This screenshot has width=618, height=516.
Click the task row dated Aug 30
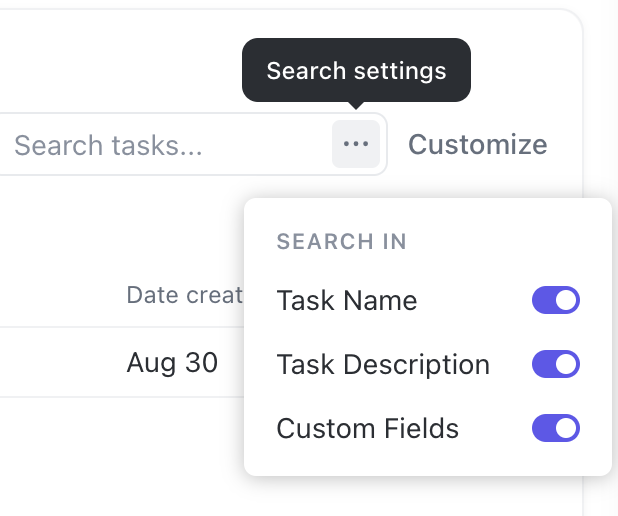[x=80, y=362]
